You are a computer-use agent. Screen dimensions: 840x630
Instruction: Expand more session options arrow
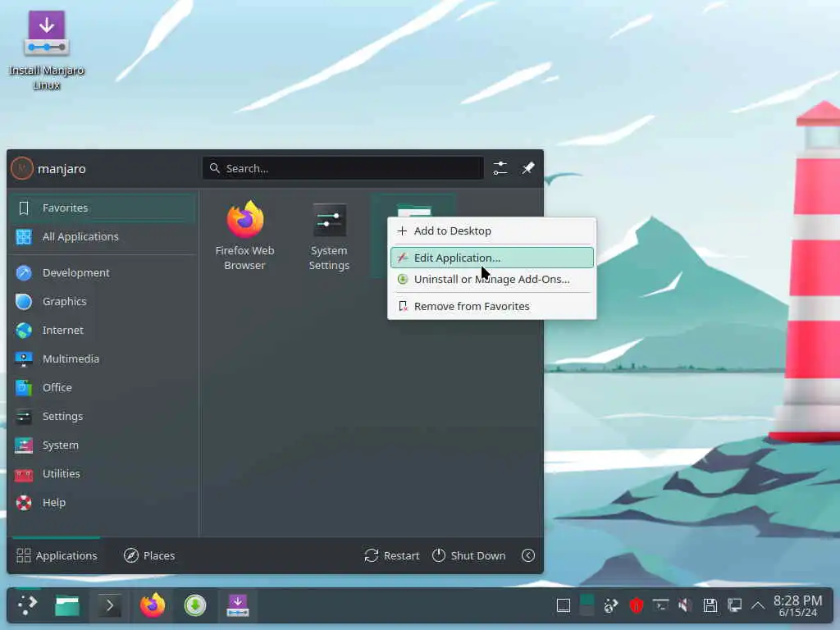tap(528, 555)
